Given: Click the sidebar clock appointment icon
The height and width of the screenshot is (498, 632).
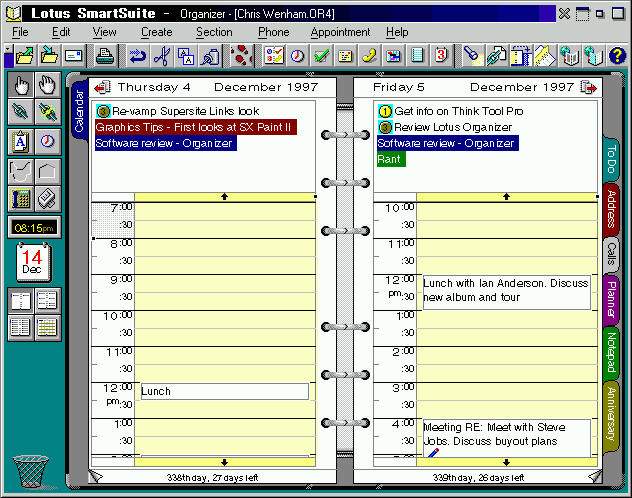Looking at the screenshot, I should click(48, 142).
